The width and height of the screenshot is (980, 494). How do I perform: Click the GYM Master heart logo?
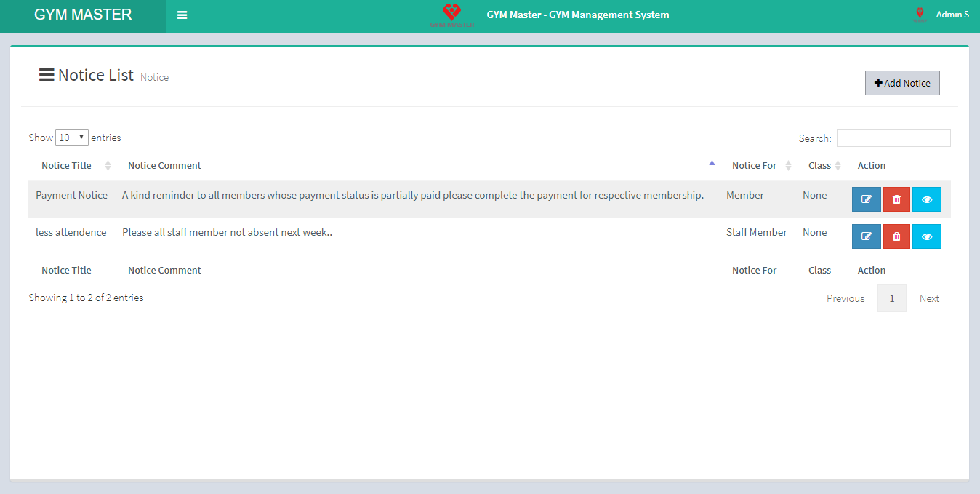pos(451,15)
